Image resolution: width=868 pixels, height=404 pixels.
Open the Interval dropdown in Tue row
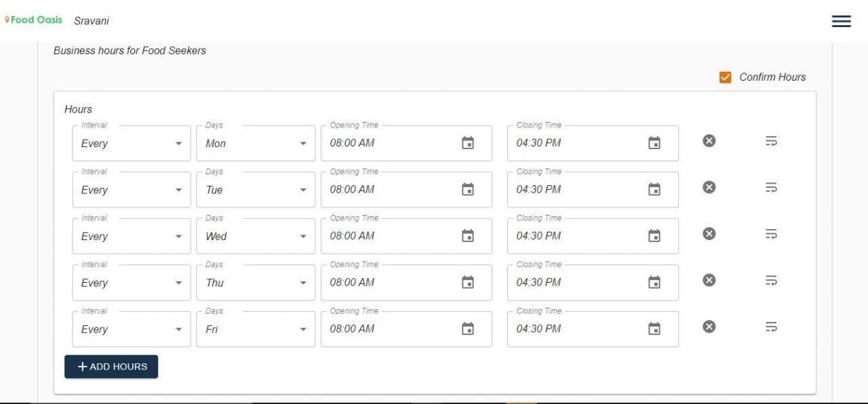(x=132, y=190)
